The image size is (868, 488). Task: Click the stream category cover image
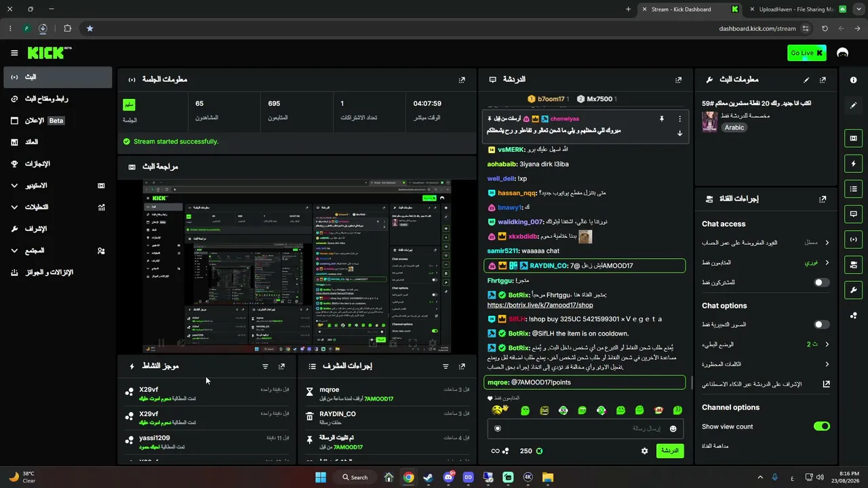[710, 122]
